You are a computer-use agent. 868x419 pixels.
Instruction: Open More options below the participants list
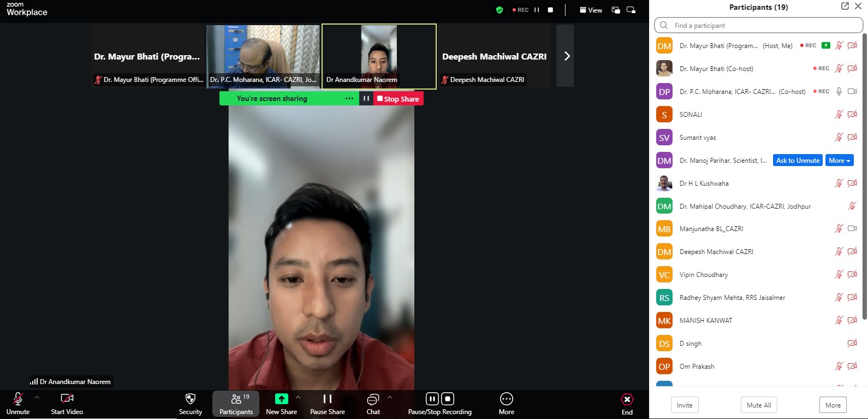pos(833,405)
